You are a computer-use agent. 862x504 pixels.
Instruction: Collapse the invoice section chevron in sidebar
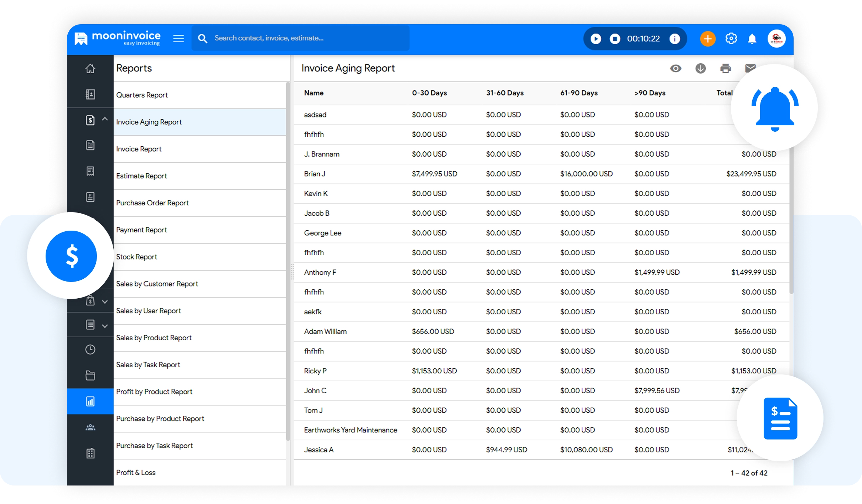[105, 119]
